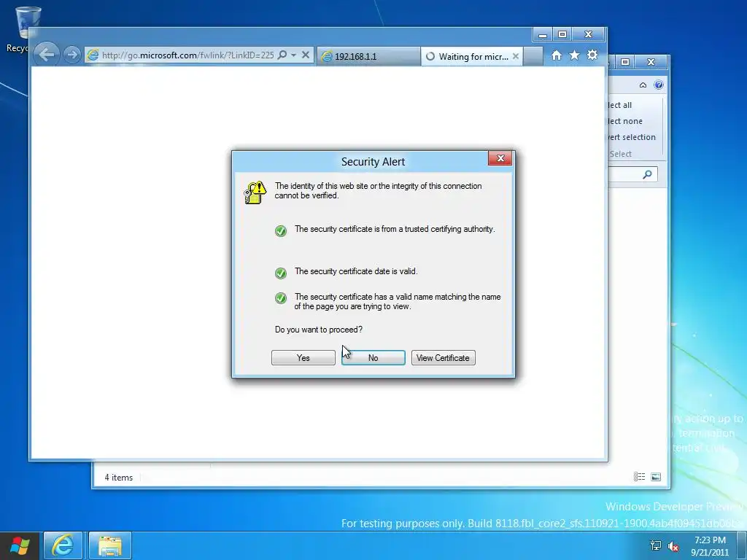
Task: Click Yes in the Security Alert dialog
Action: point(303,357)
